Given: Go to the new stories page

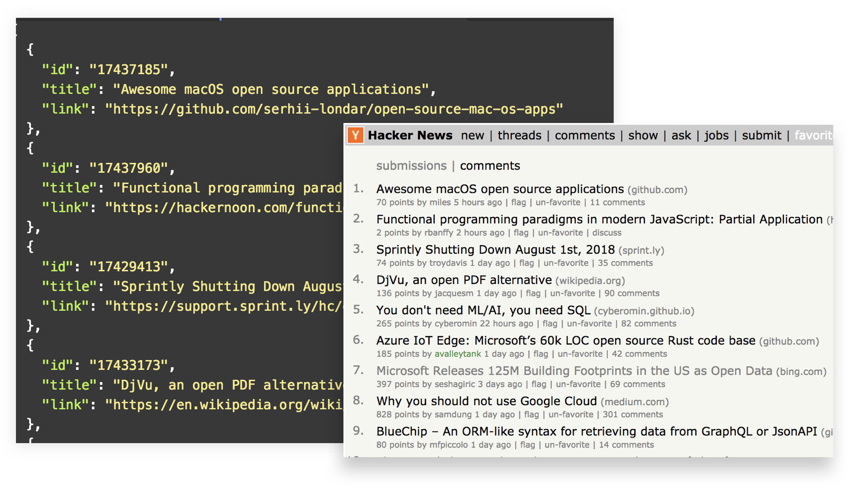Looking at the screenshot, I should (x=472, y=136).
